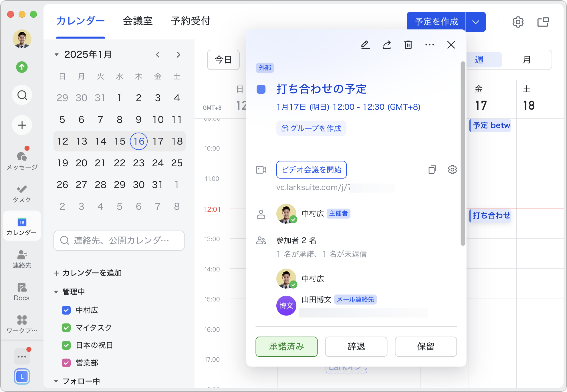Viewport: 567px width, 392px height.
Task: Switch to the 予約受付 tab
Action: pos(191,21)
